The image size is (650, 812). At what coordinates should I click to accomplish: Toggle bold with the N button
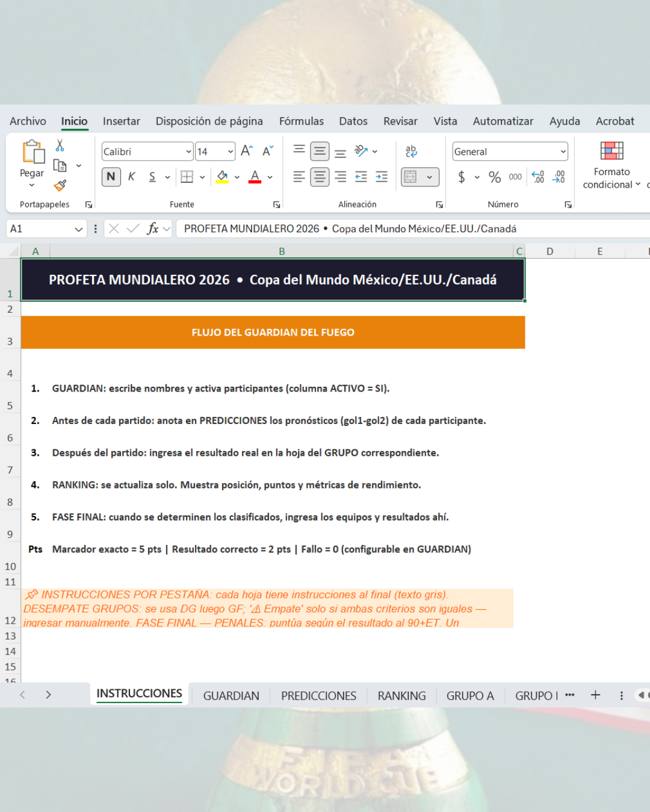[x=111, y=177]
